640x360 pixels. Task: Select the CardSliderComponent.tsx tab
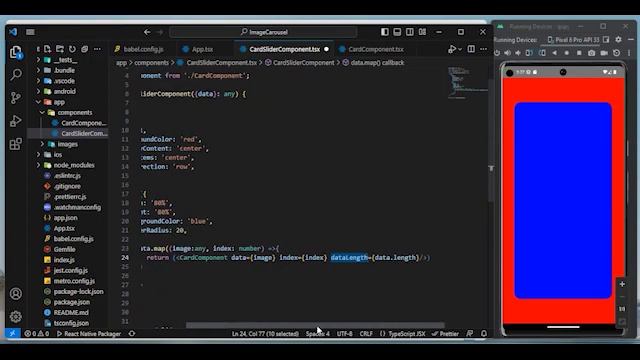284,49
